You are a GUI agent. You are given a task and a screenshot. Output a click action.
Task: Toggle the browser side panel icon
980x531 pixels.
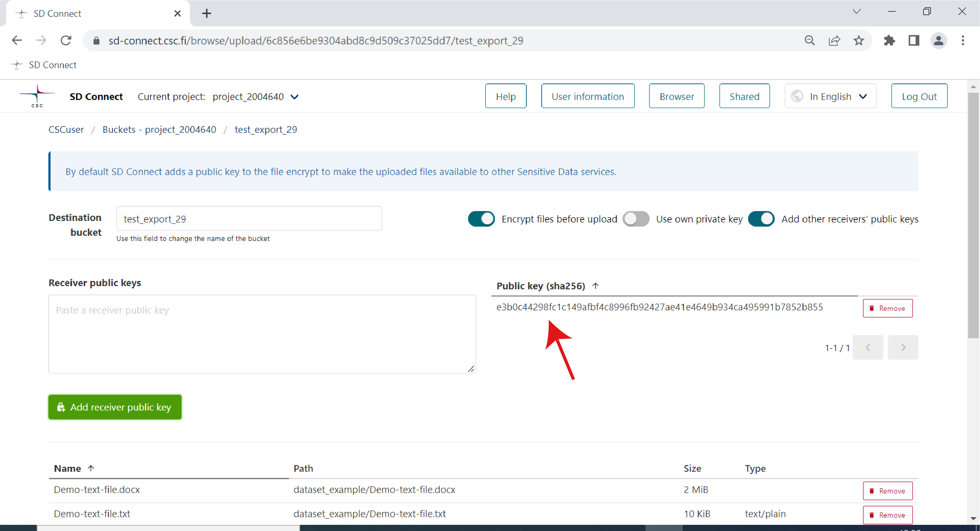914,40
